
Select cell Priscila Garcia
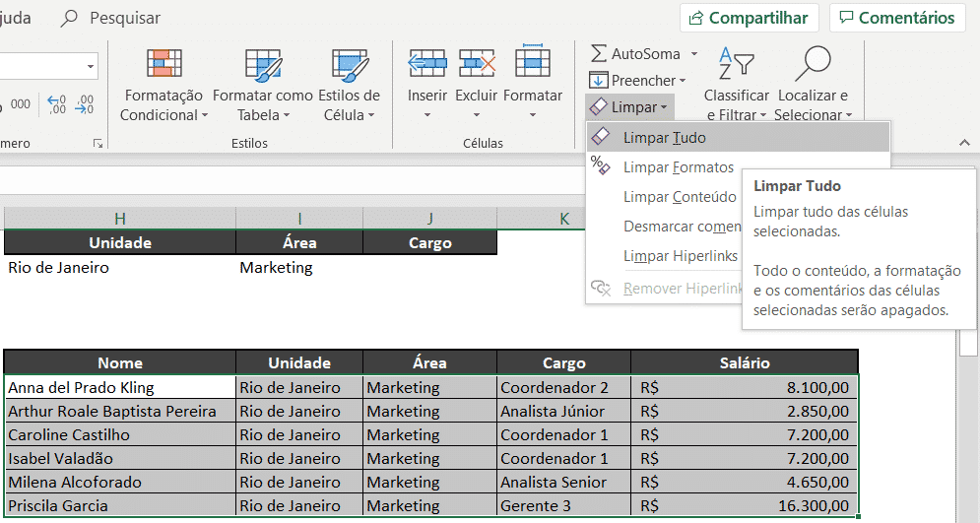(x=120, y=505)
